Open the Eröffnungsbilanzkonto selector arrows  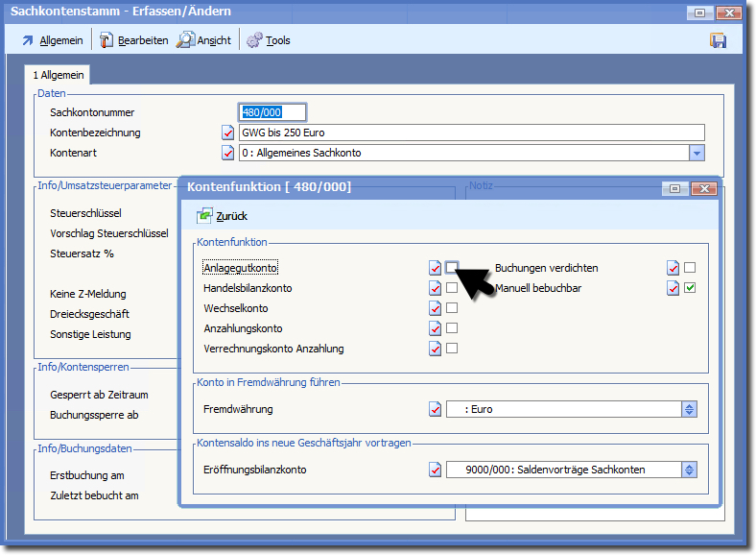688,470
